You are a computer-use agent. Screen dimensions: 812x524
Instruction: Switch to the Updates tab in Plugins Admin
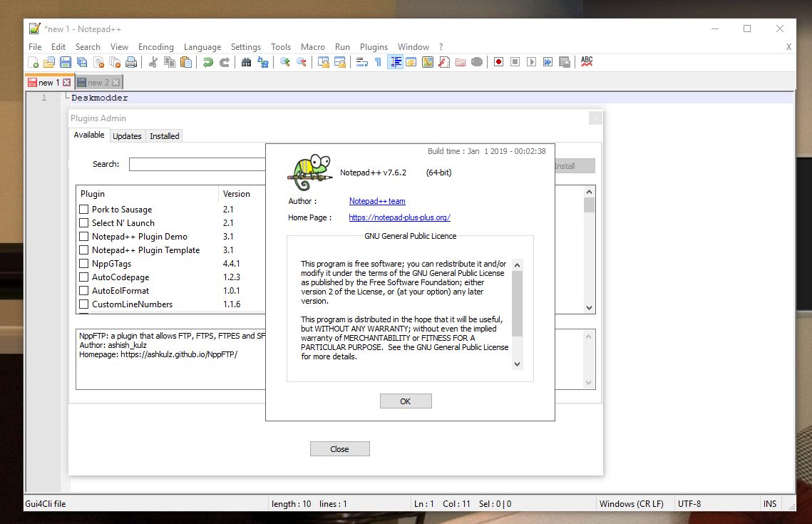click(x=127, y=135)
